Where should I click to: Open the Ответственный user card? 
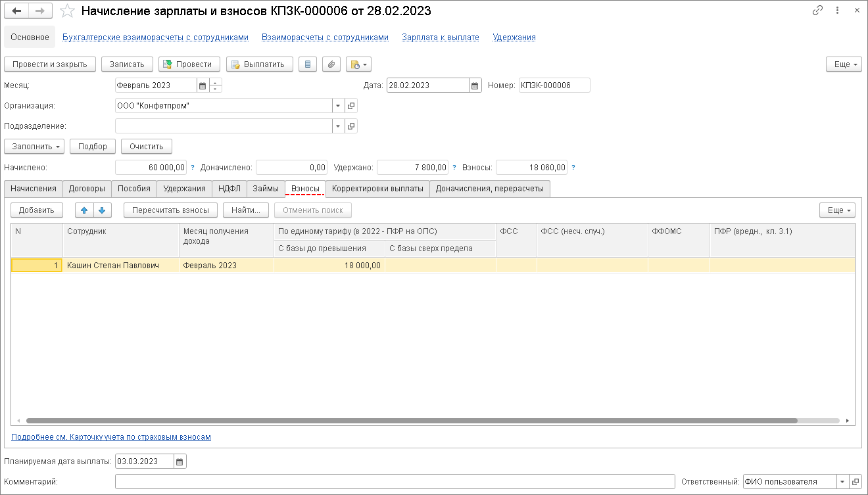point(856,482)
